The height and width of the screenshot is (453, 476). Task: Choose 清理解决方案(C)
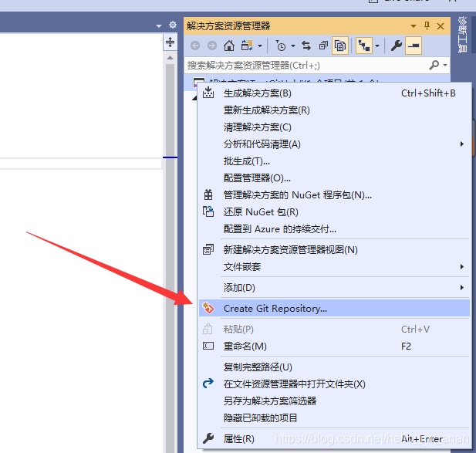click(x=334, y=127)
